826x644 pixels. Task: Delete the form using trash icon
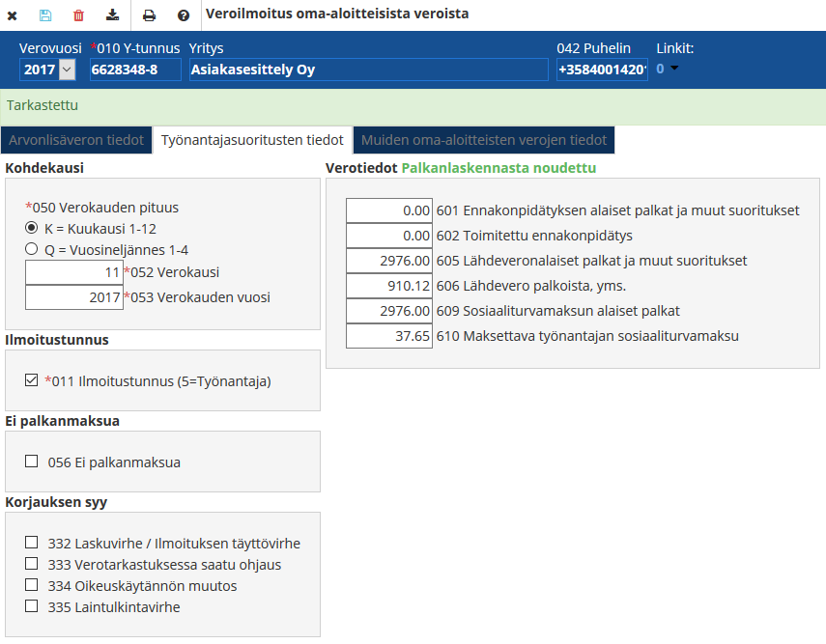78,15
